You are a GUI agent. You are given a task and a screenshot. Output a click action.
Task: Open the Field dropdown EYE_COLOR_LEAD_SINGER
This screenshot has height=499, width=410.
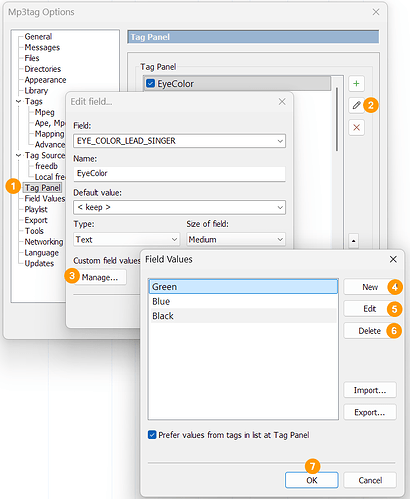(179, 141)
